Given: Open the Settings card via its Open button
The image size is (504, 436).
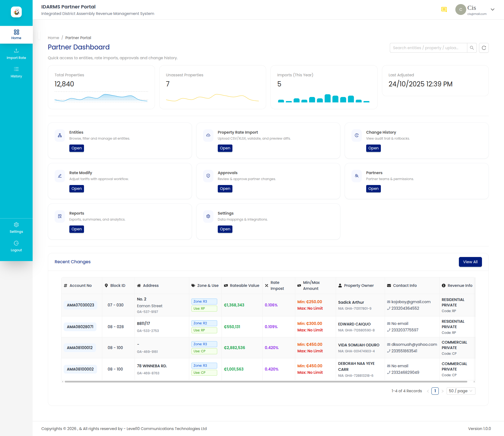Looking at the screenshot, I should coord(225,229).
